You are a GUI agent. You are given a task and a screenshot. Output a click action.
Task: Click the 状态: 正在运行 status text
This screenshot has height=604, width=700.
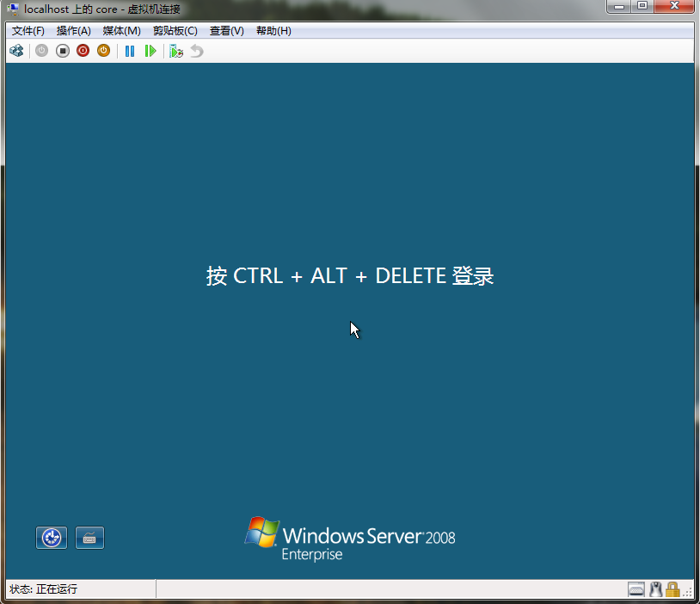pyautogui.click(x=43, y=589)
